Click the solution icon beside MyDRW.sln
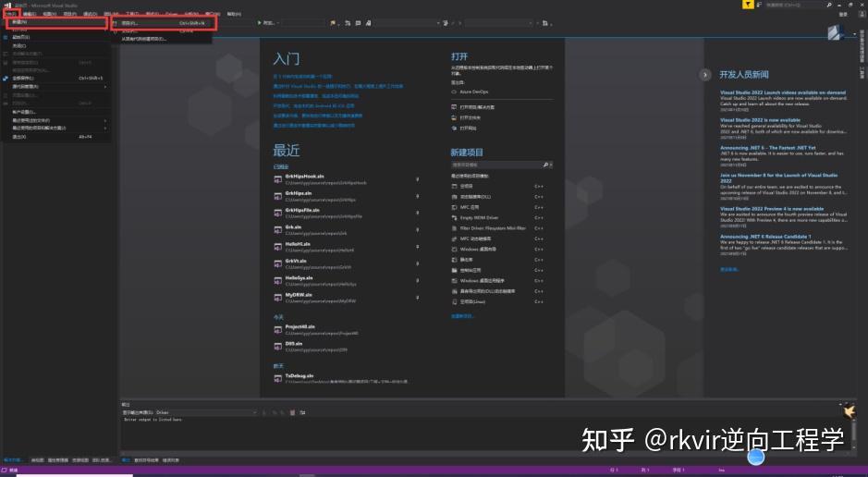 [x=278, y=298]
